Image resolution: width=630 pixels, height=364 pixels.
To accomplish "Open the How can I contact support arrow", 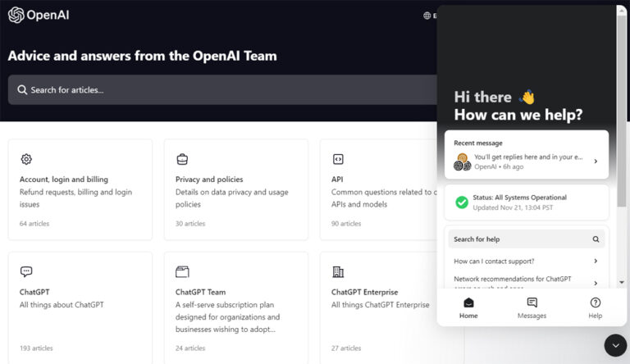I will [596, 262].
